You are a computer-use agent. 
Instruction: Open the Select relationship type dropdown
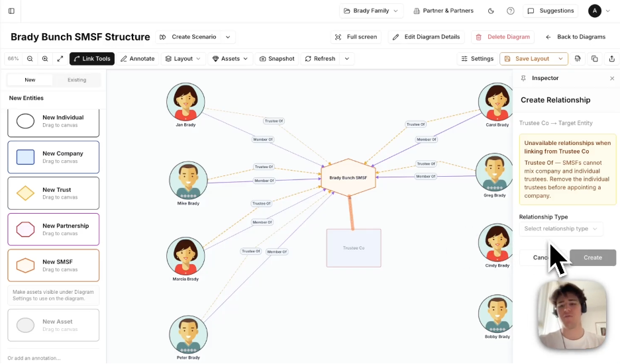[560, 229]
